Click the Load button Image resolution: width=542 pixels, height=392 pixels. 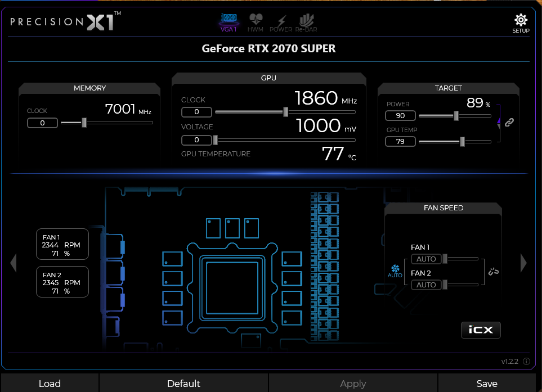[x=50, y=383]
